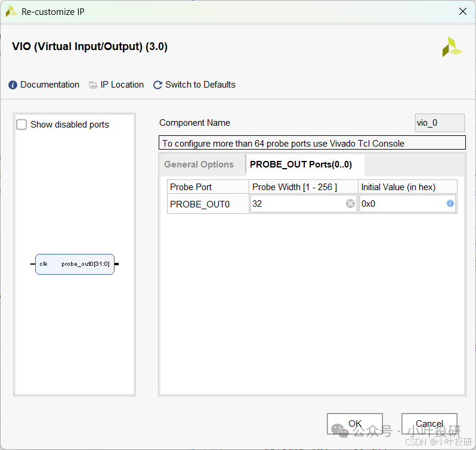
Task: Click the Component Name field vio_0
Action: tap(440, 123)
